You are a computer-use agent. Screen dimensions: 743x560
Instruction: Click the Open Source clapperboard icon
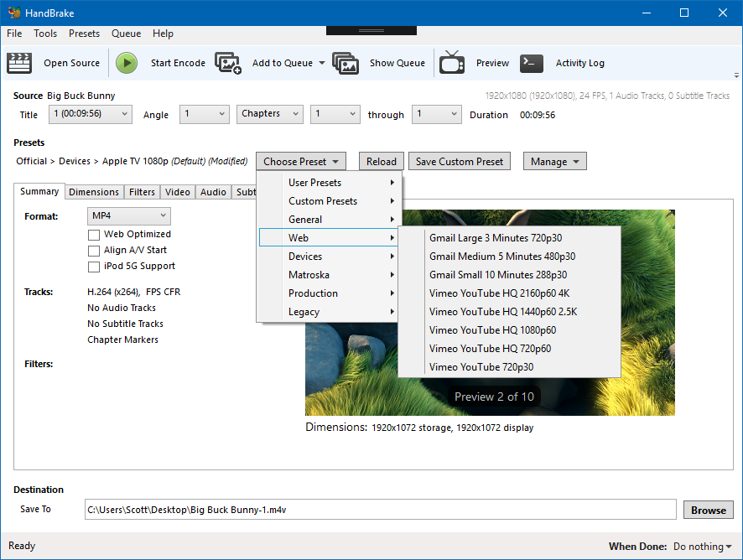[19, 63]
